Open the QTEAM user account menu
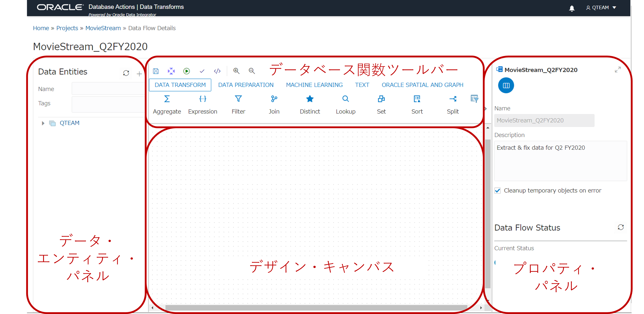The image size is (644, 314). [x=601, y=7]
